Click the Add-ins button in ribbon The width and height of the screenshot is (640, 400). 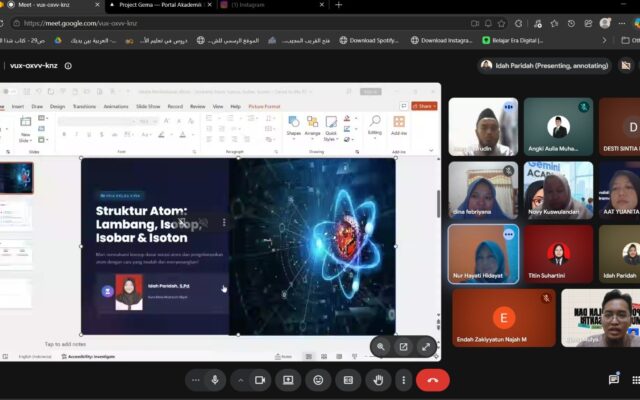point(399,126)
